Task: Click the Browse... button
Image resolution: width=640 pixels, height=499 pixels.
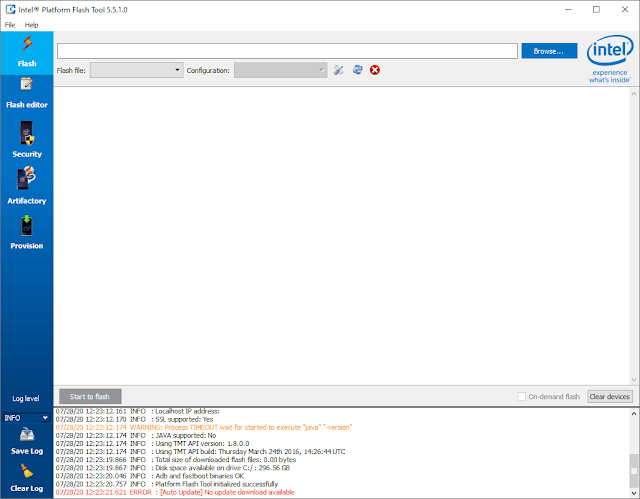Action: 549,51
